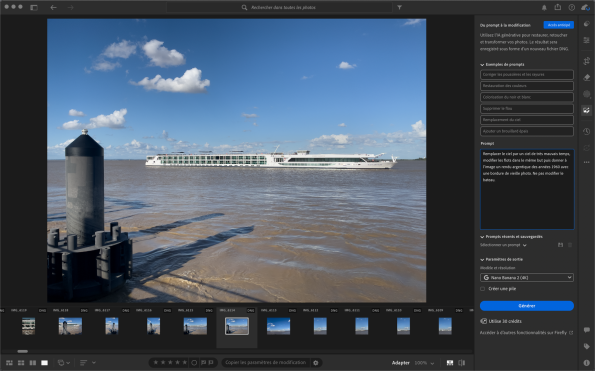The width and height of the screenshot is (595, 371).
Task: Switch to photo grid view
Action: (x=9, y=363)
